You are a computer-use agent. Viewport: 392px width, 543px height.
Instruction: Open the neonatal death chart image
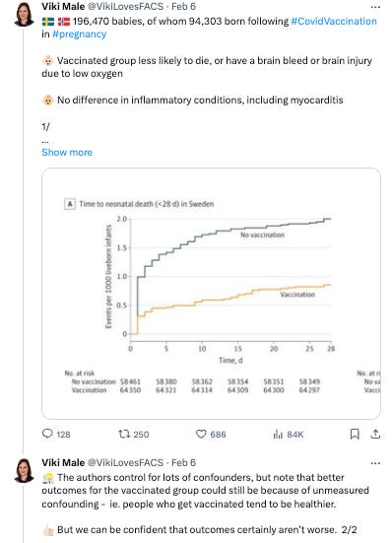tap(211, 294)
